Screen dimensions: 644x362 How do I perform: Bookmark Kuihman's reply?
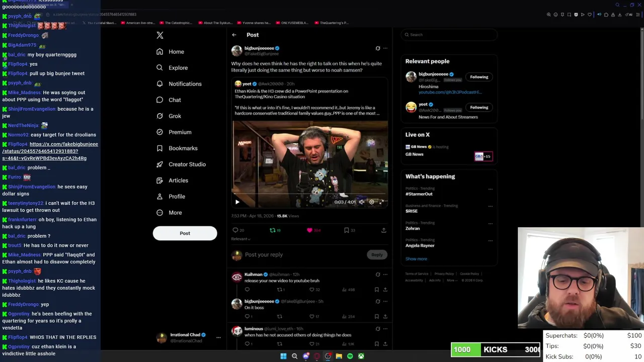pos(376,290)
